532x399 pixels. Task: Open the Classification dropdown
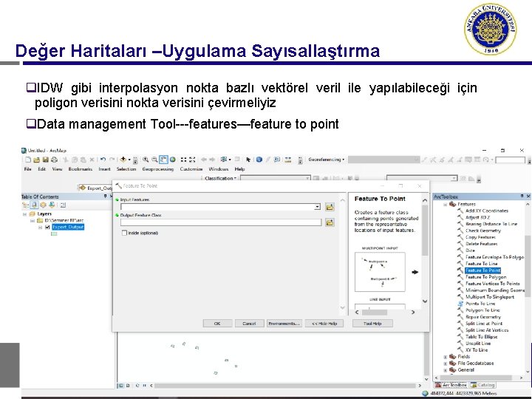click(x=220, y=178)
